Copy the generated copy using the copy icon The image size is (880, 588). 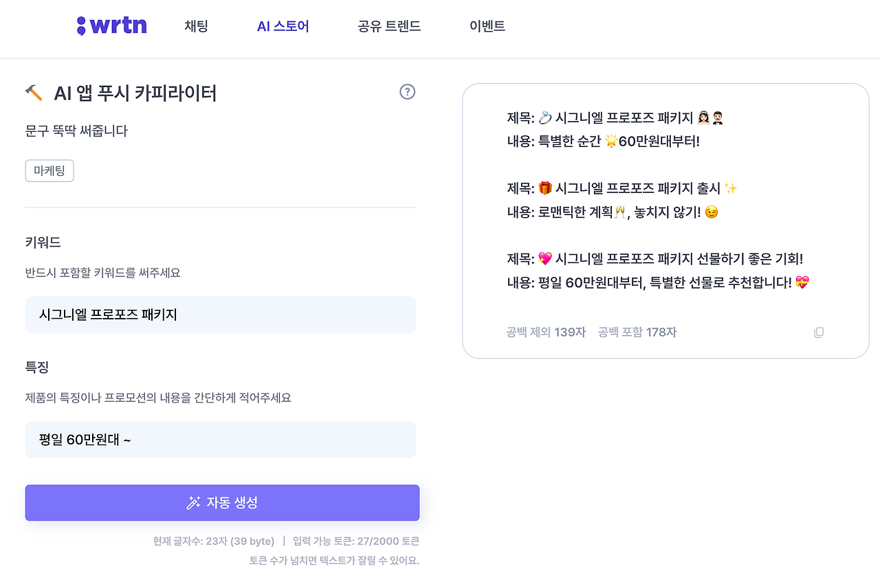[x=818, y=332]
